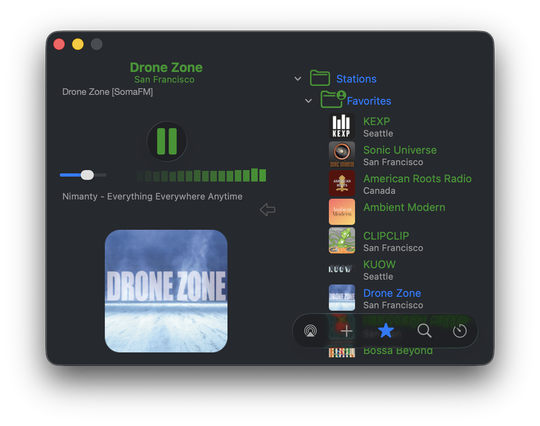540x426 pixels.
Task: Adjust the volume slider knob
Action: tap(87, 175)
